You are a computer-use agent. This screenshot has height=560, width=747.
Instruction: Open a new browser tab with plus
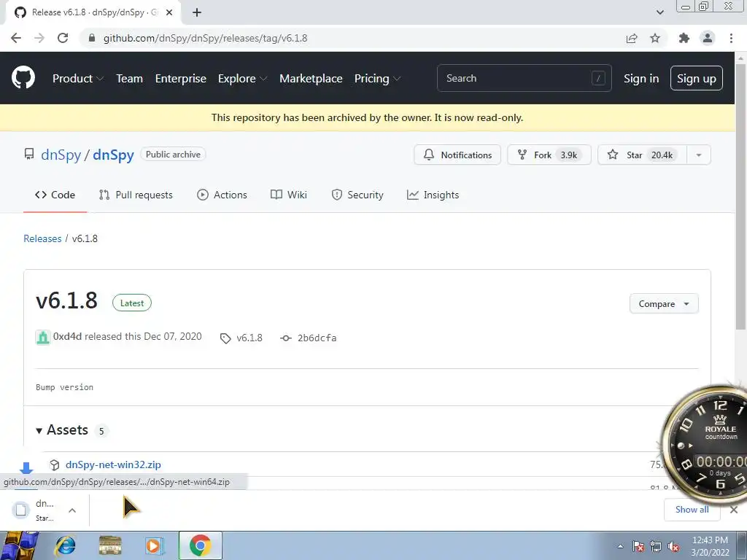197,12
